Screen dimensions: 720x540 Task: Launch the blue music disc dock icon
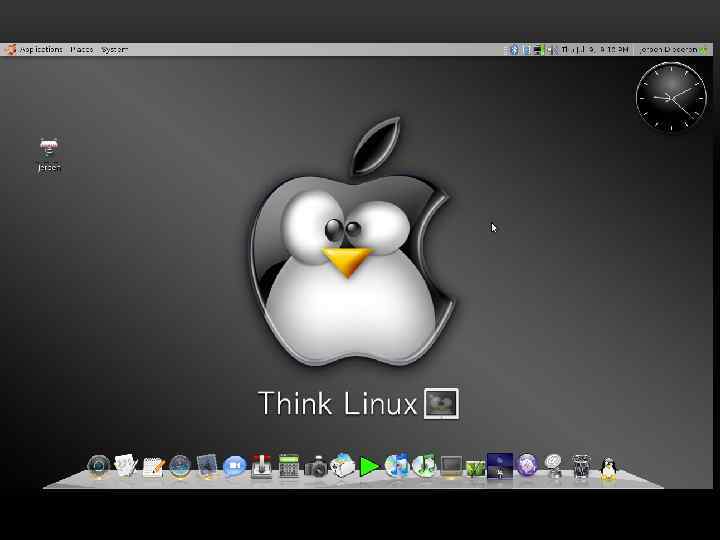[397, 466]
